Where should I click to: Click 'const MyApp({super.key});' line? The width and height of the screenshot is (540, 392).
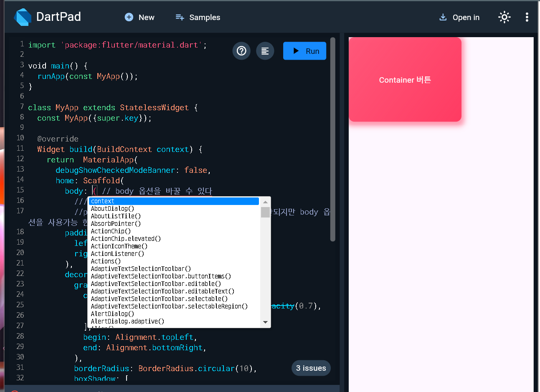coord(94,118)
